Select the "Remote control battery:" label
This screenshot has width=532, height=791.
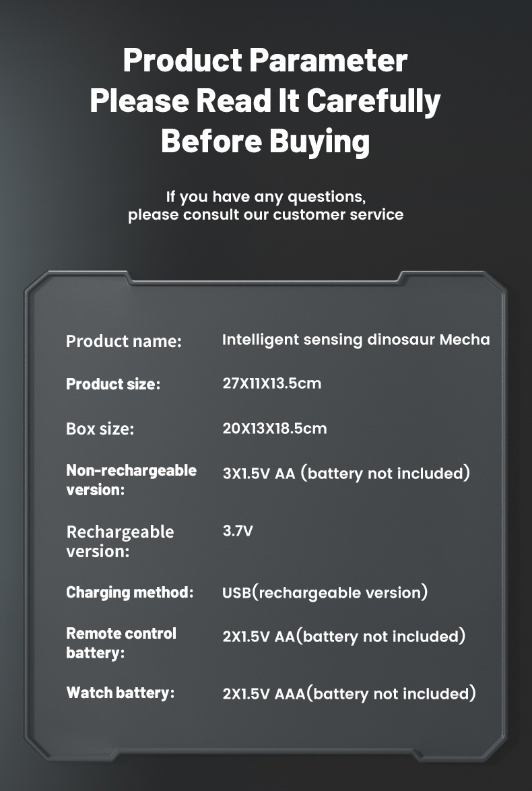(121, 643)
